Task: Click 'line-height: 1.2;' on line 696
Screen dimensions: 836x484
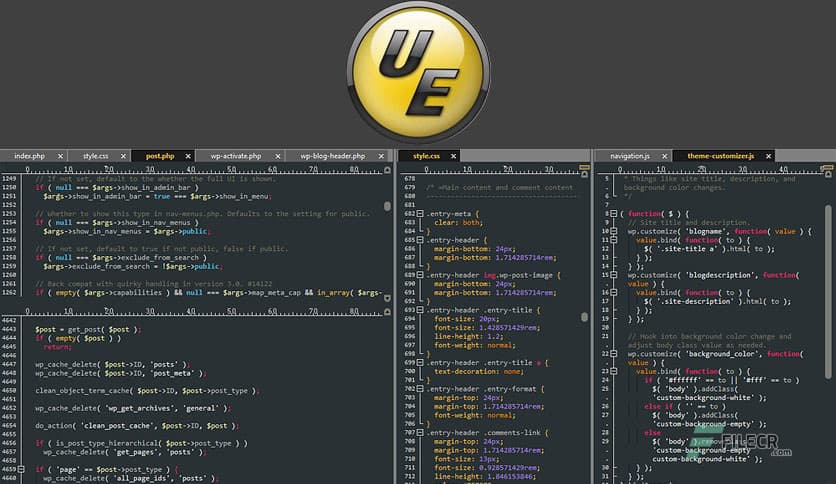Action: [469, 336]
